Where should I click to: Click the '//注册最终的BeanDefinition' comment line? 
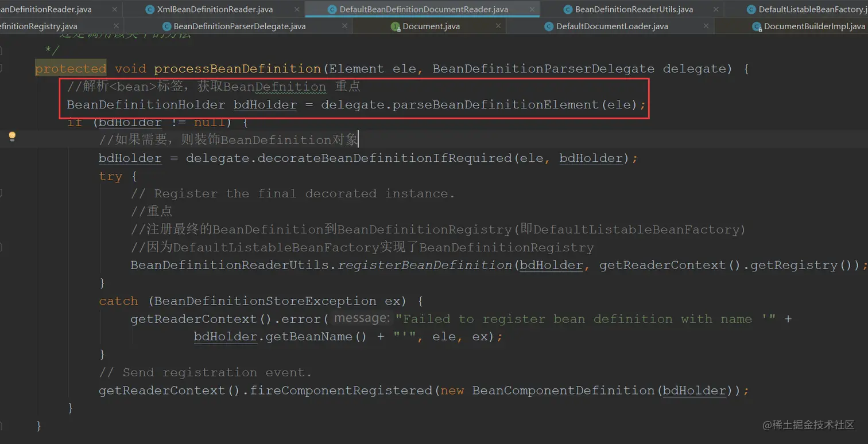tap(437, 229)
